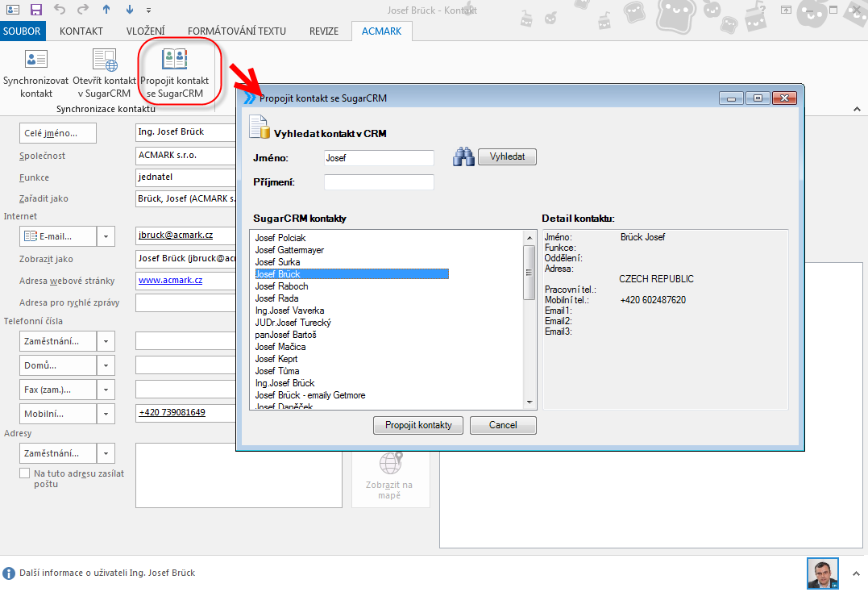Open address Zaměstnání dropdown arrow

click(106, 453)
